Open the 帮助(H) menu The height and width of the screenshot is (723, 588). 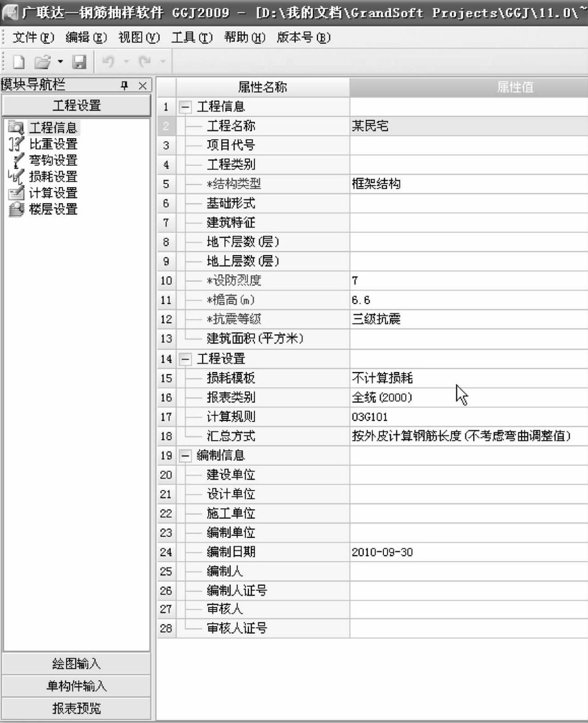pyautogui.click(x=244, y=37)
